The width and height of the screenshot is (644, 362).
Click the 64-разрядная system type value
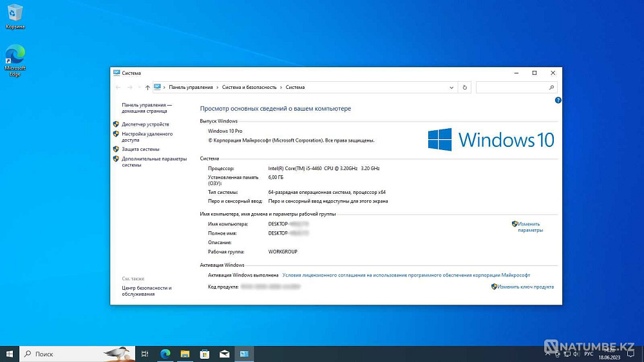[x=327, y=193]
